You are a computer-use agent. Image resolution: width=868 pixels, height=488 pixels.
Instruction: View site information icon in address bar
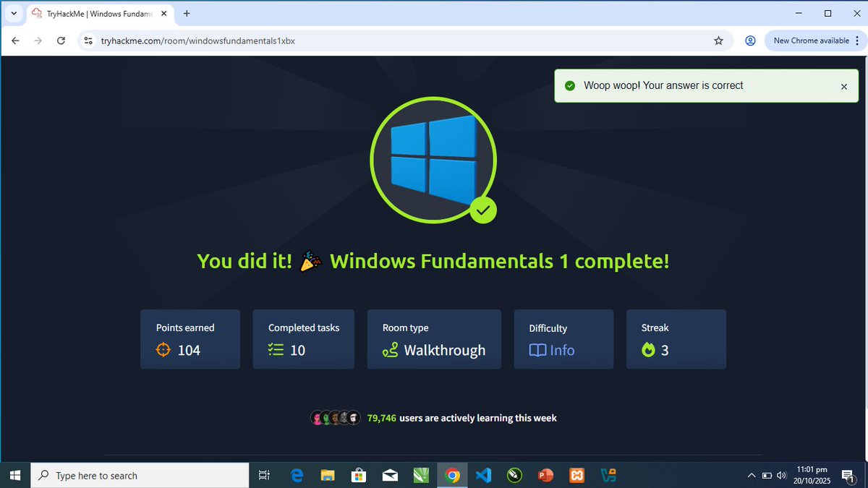[88, 40]
